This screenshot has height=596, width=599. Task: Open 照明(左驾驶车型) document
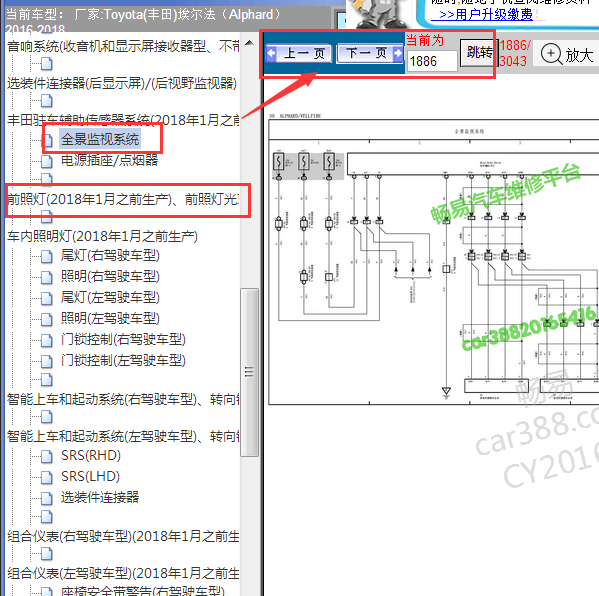pos(110,318)
